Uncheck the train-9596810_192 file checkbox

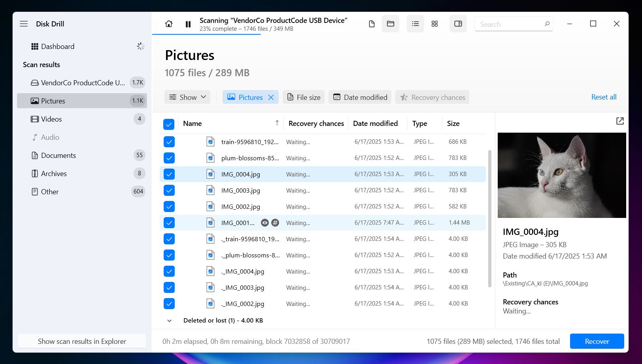[x=169, y=142]
